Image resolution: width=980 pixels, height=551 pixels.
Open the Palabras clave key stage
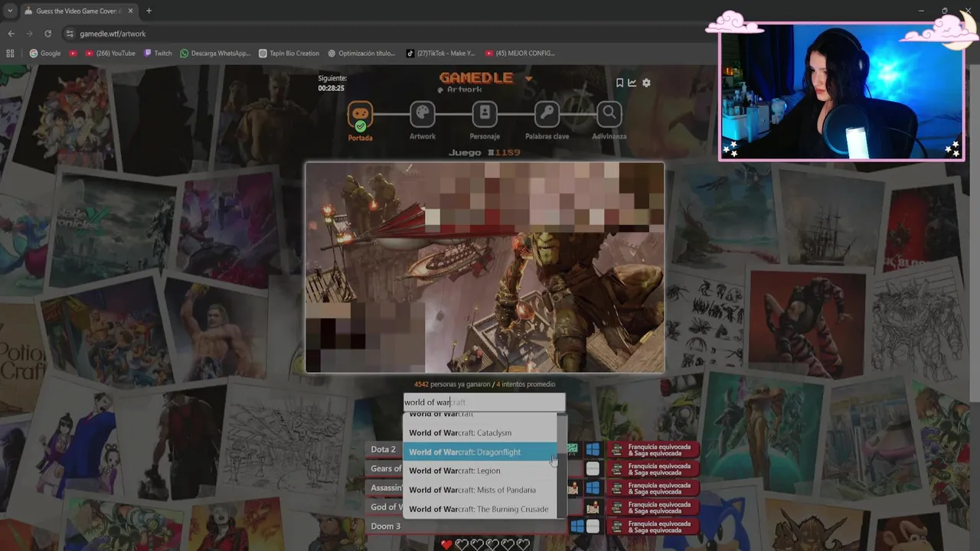point(547,115)
